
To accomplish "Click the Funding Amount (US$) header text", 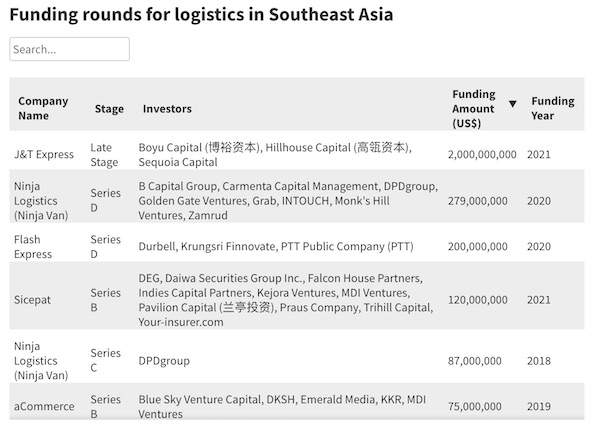I will (x=473, y=108).
